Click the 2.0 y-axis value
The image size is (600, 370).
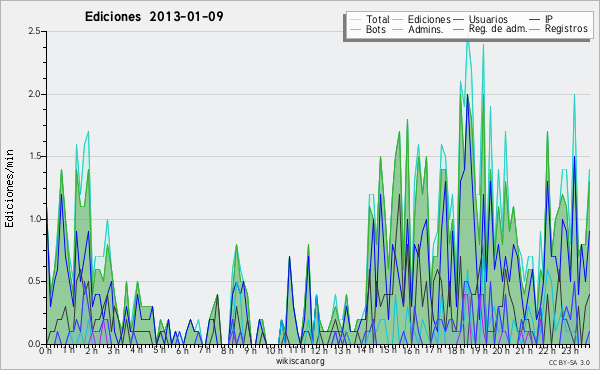[x=34, y=94]
